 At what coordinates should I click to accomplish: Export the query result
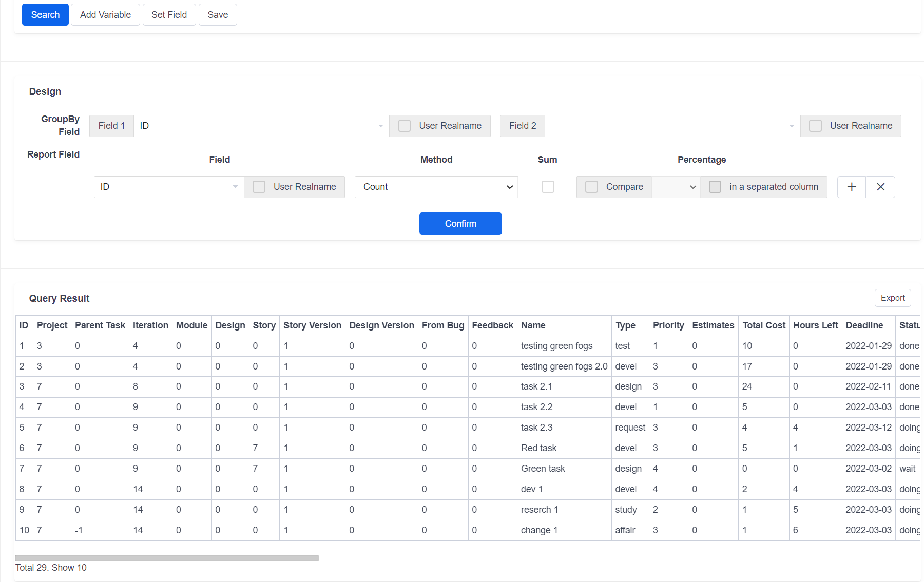892,298
